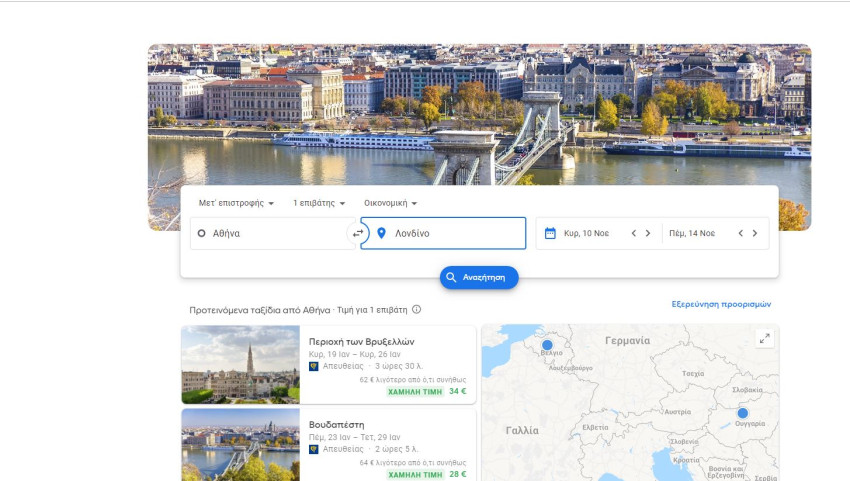This screenshot has width=850, height=481.
Task: Open the Μετ' επιστροφής trip type dropdown
Action: pos(236,203)
